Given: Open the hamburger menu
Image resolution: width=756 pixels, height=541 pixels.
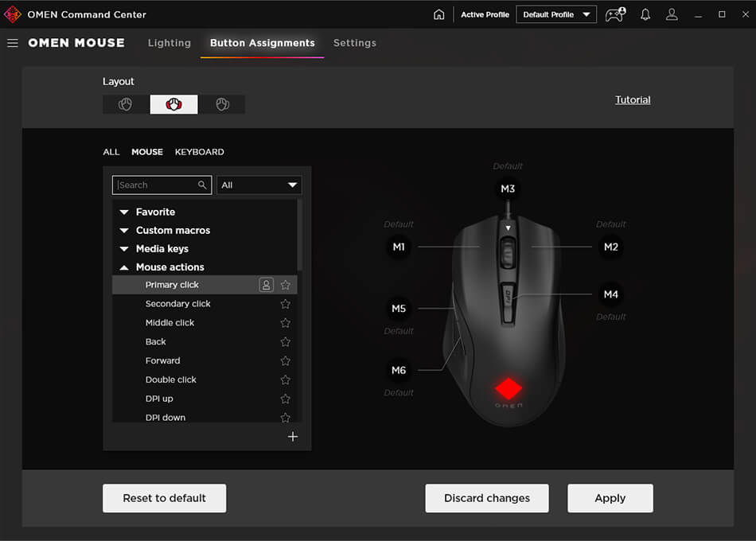Looking at the screenshot, I should (x=13, y=43).
